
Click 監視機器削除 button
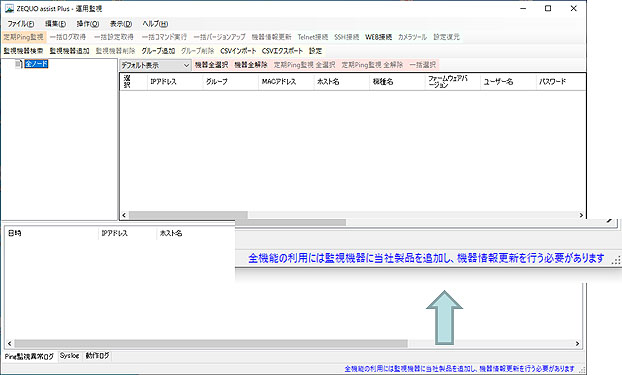coord(115,51)
